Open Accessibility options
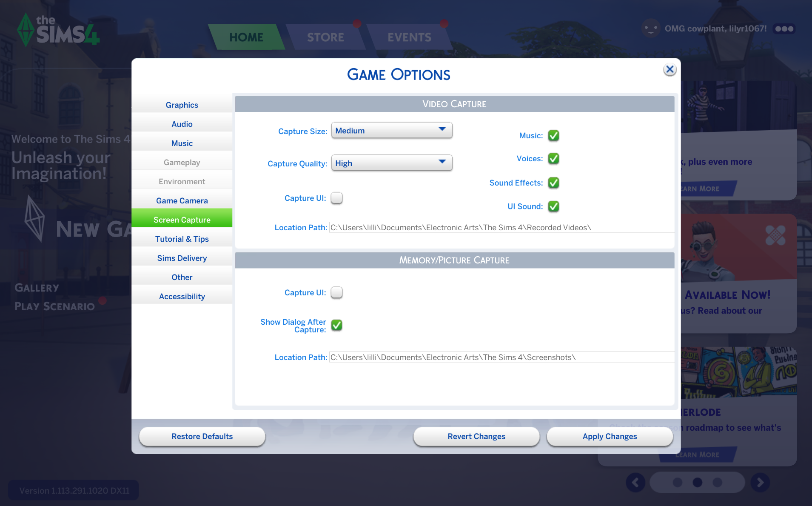Screen dimensions: 812x506 click(182, 296)
